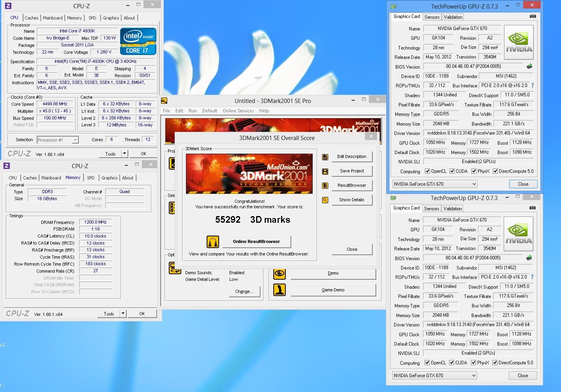Viewport: 561px width, 392px height.
Task: Click the Online ResultBrowser button
Action: [257, 241]
